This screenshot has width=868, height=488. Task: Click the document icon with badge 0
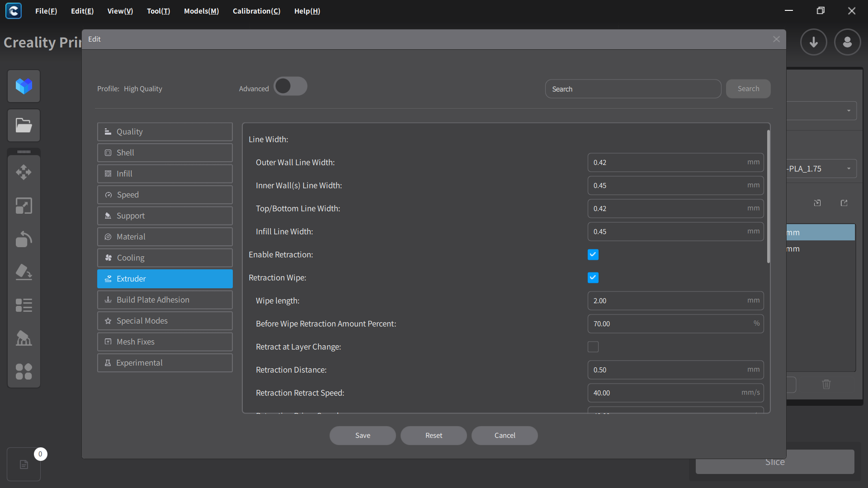point(24,465)
